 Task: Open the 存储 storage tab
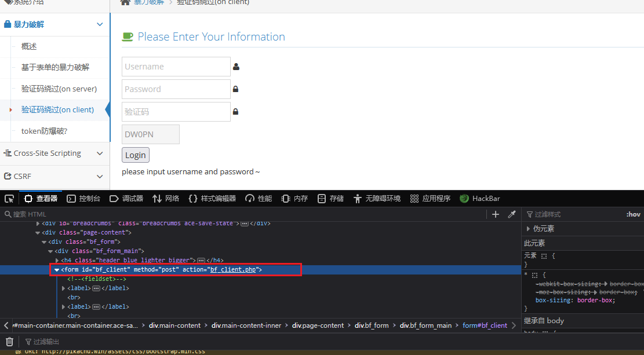click(330, 199)
